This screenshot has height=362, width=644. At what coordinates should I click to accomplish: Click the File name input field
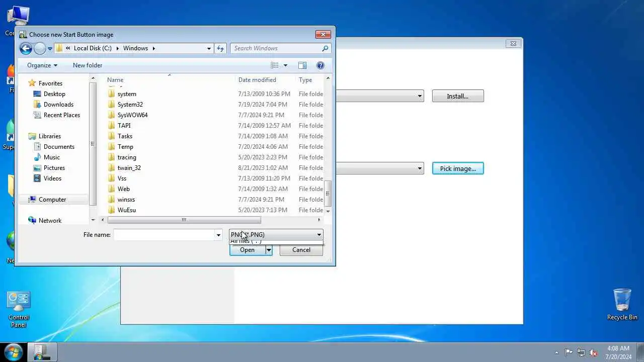(164, 235)
